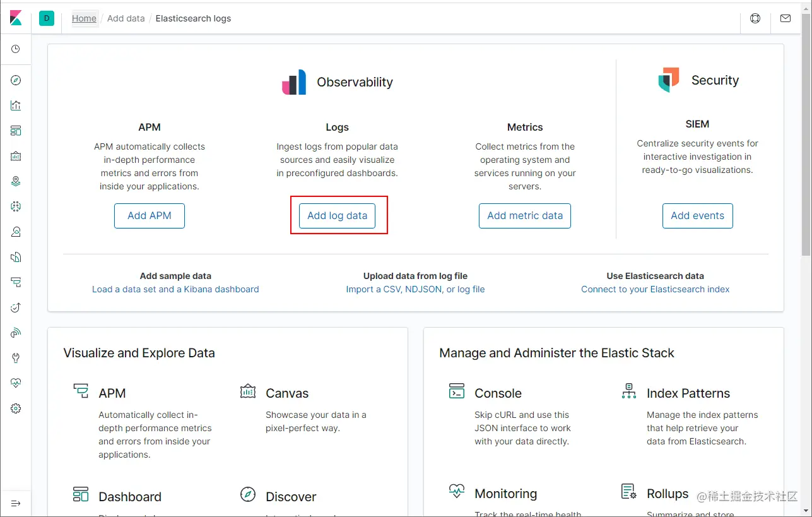The image size is (812, 517).
Task: Click the Add log data button
Action: [338, 216]
